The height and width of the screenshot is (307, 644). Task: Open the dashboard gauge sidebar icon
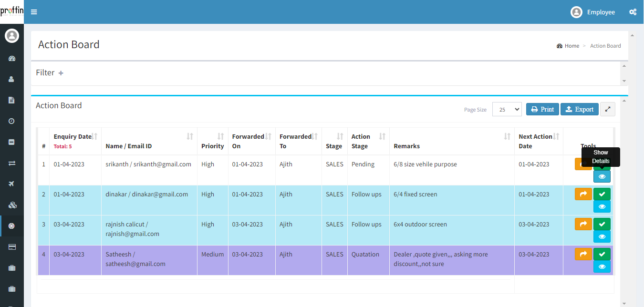[x=12, y=59]
